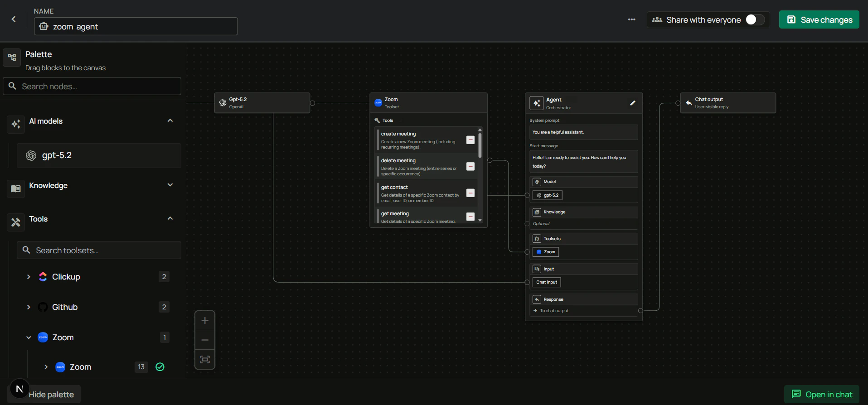Edit the System prompt text field
The image size is (868, 405).
pos(584,132)
